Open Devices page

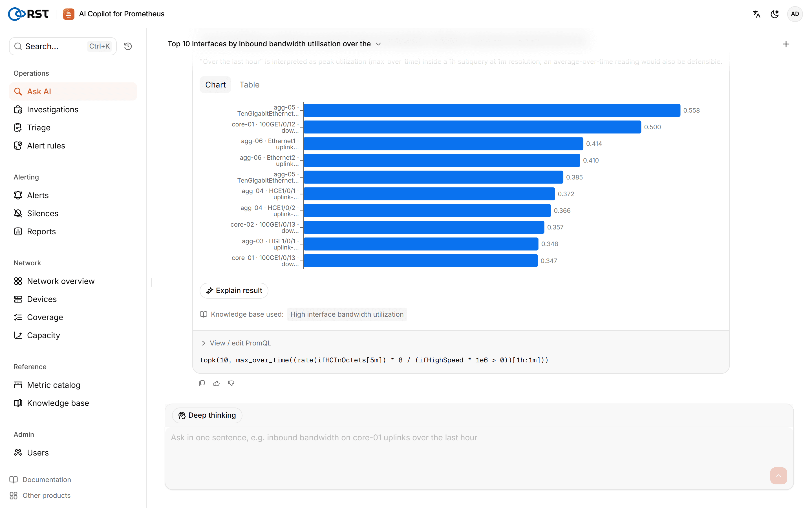73,299
